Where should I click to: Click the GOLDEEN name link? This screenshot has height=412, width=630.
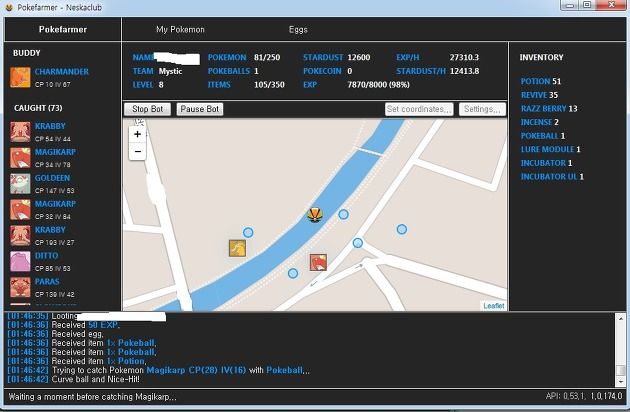click(52, 178)
